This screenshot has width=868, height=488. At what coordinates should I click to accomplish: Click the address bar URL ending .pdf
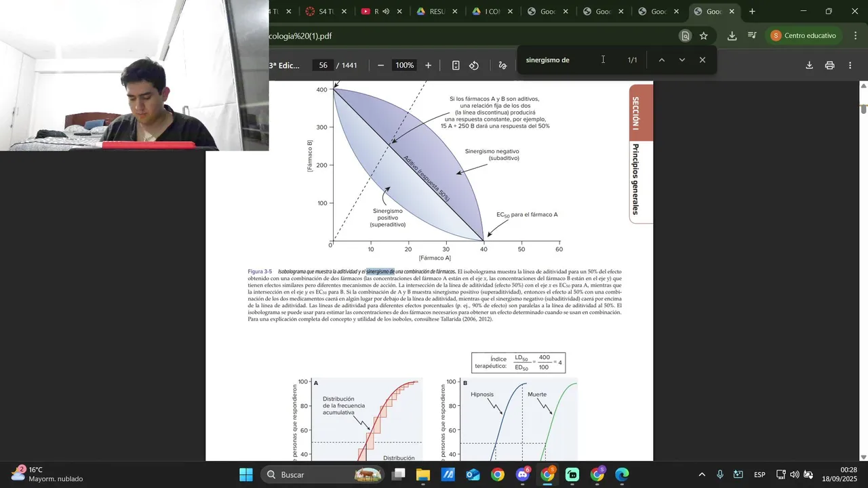point(300,36)
